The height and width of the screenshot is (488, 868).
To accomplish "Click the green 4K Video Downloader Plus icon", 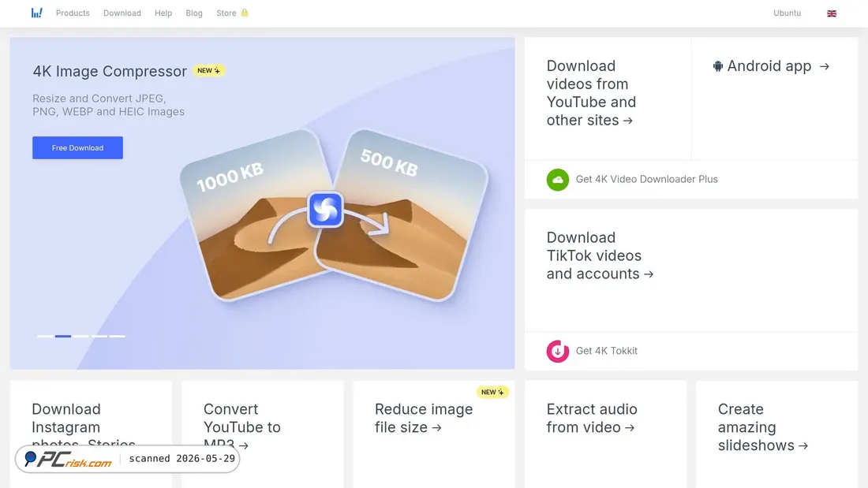I will tap(557, 180).
